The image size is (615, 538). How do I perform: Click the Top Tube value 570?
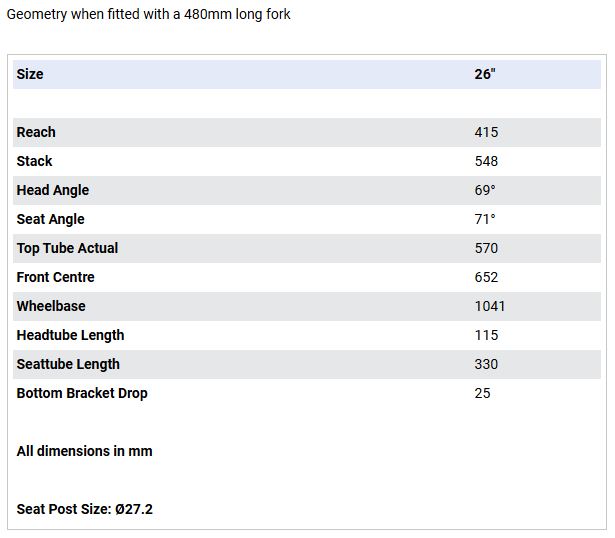[x=486, y=248]
